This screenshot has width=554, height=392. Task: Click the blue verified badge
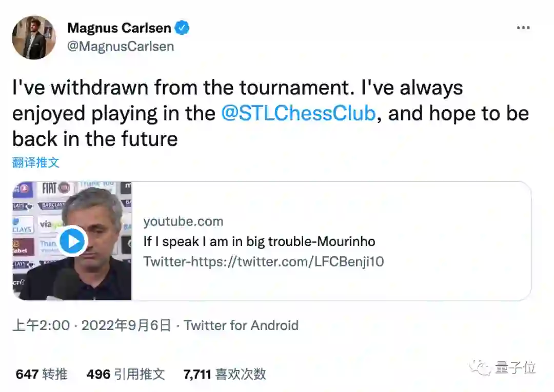pos(182,28)
